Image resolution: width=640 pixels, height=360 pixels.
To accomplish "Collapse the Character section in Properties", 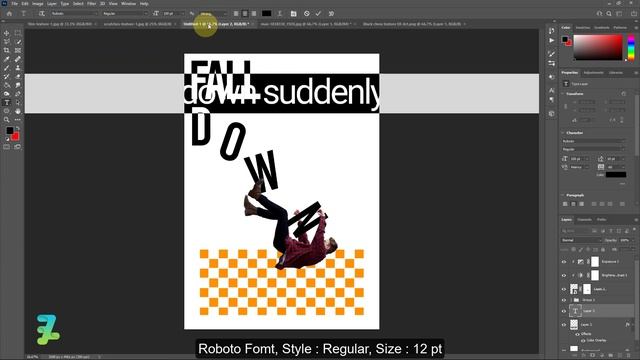I will pyautogui.click(x=563, y=133).
